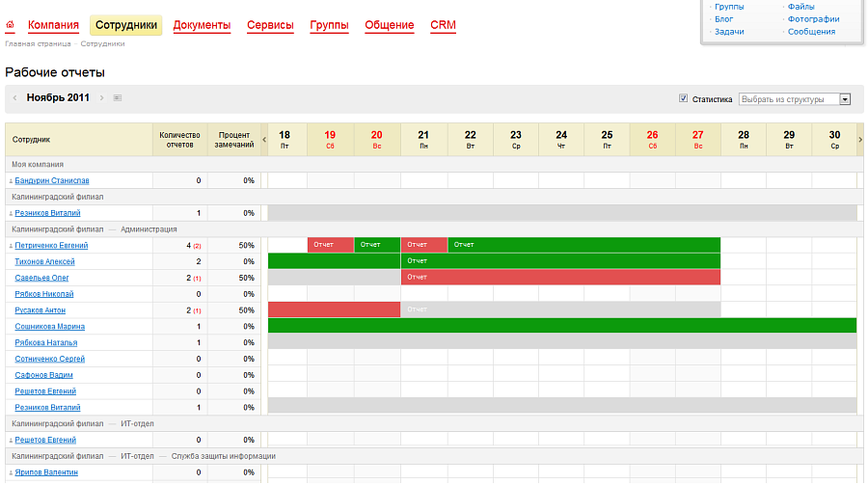Open the profile of Русаков Антон
The width and height of the screenshot is (868, 484).
click(x=41, y=310)
